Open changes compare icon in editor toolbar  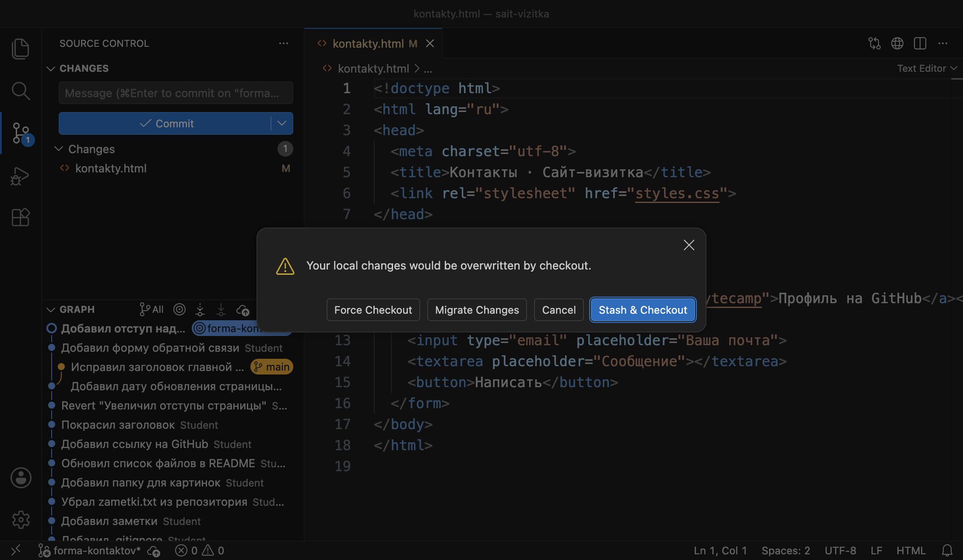click(x=875, y=43)
